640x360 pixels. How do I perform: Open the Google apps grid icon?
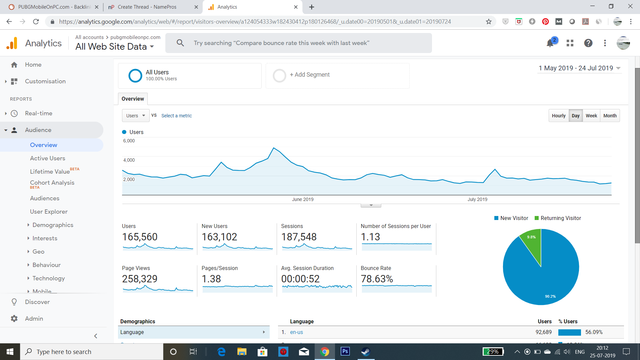[570, 43]
